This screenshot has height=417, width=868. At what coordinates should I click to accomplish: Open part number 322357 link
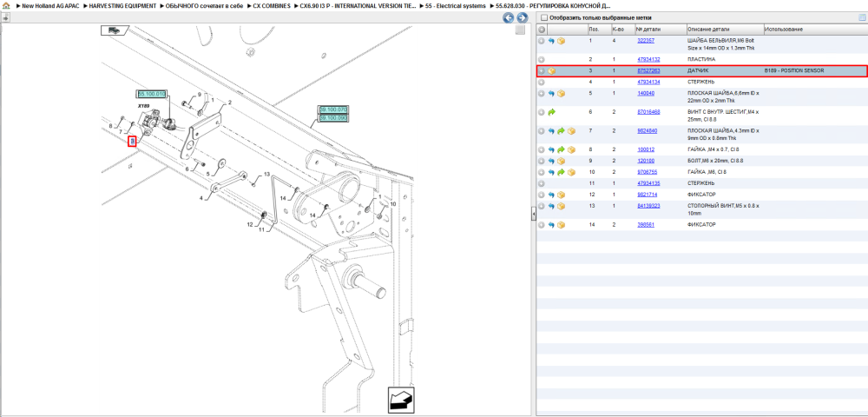(x=646, y=41)
